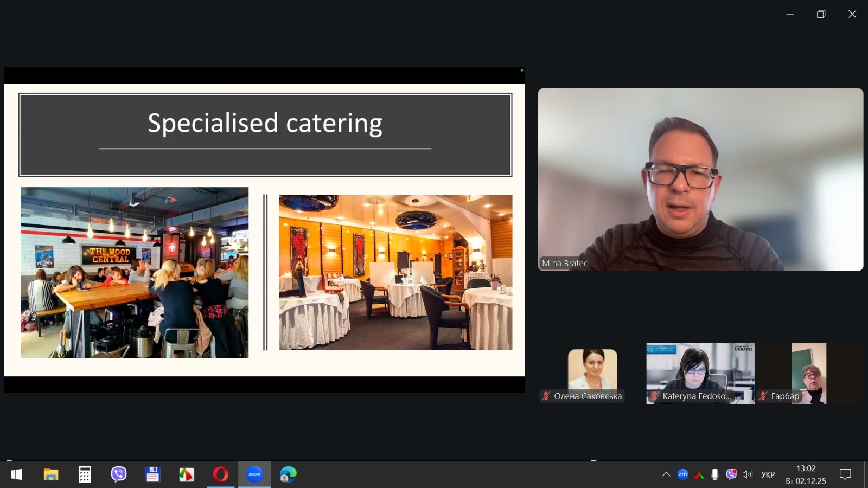The width and height of the screenshot is (868, 488).
Task: Expand hidden system tray icons chevron
Action: coord(666,474)
